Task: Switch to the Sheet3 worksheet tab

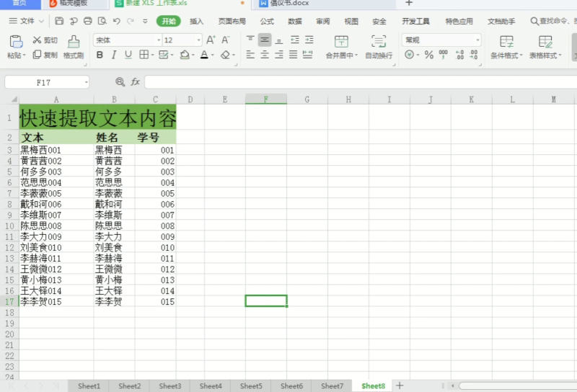Action: pos(170,386)
